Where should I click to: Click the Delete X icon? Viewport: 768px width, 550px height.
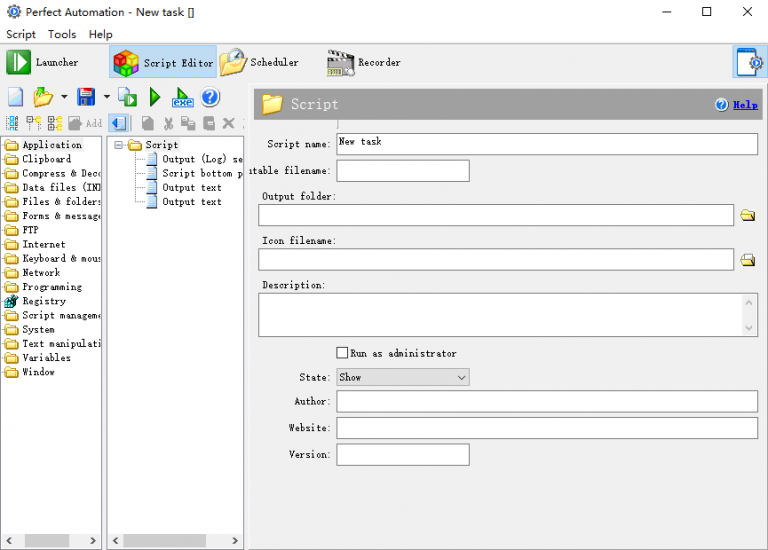click(x=229, y=123)
